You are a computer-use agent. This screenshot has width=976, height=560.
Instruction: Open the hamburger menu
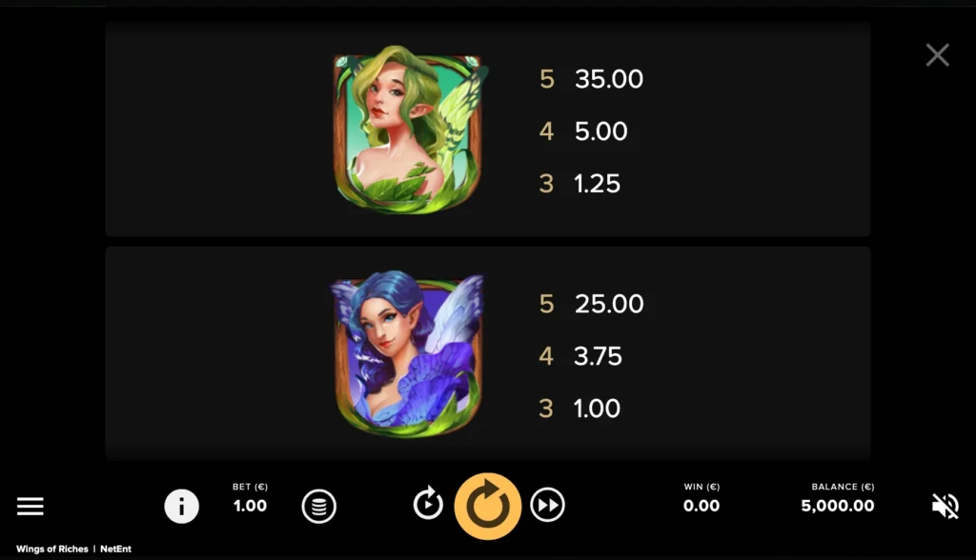[30, 506]
